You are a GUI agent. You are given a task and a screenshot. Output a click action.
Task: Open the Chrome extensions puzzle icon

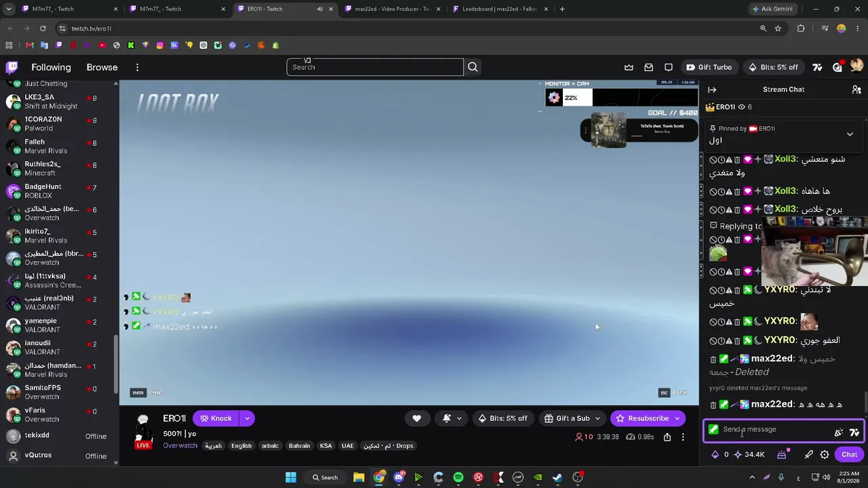click(x=801, y=28)
